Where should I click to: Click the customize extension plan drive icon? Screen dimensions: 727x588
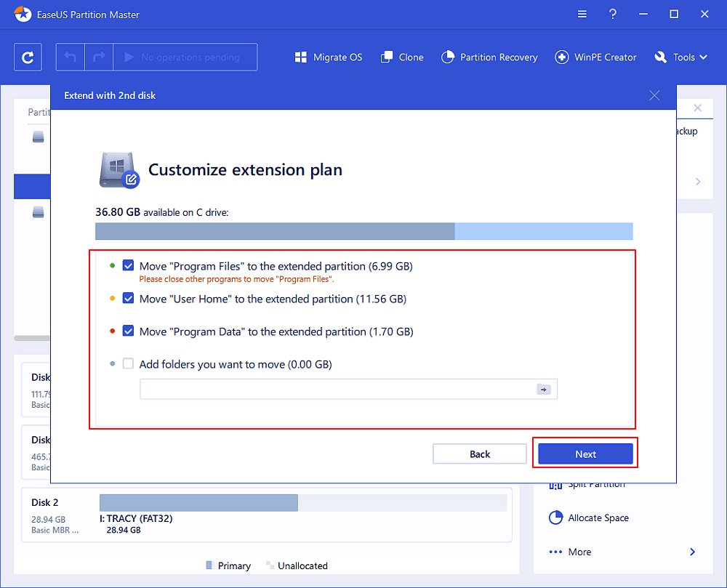[x=119, y=170]
